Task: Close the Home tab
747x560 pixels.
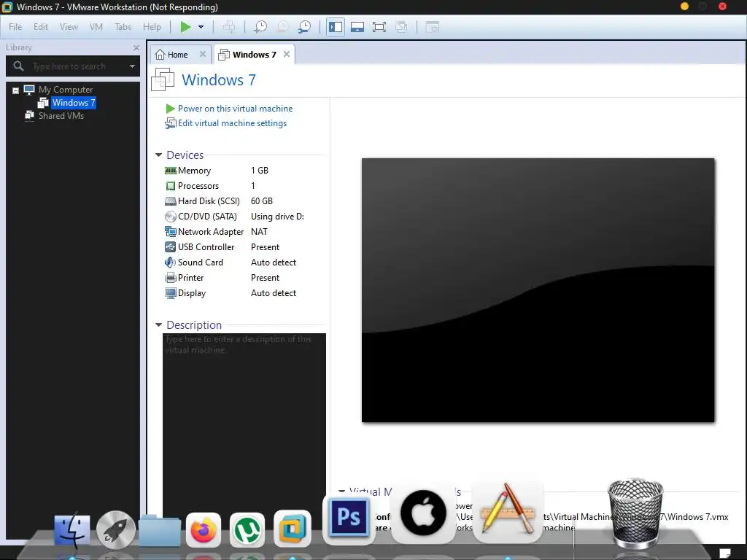Action: pyautogui.click(x=203, y=54)
